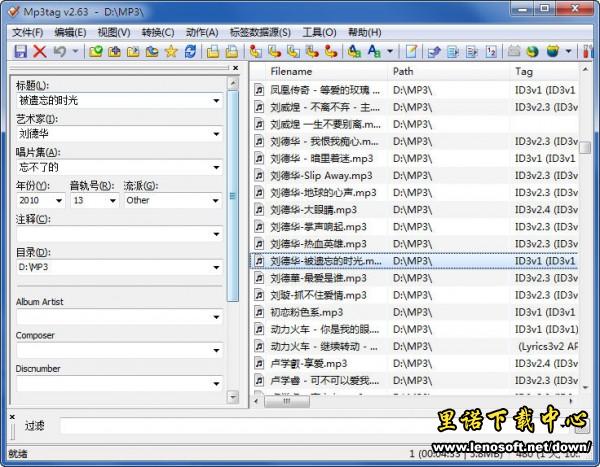This screenshot has width=600, height=467.
Task: Open the Actions dropdown arrow in toolbar
Action: point(390,51)
